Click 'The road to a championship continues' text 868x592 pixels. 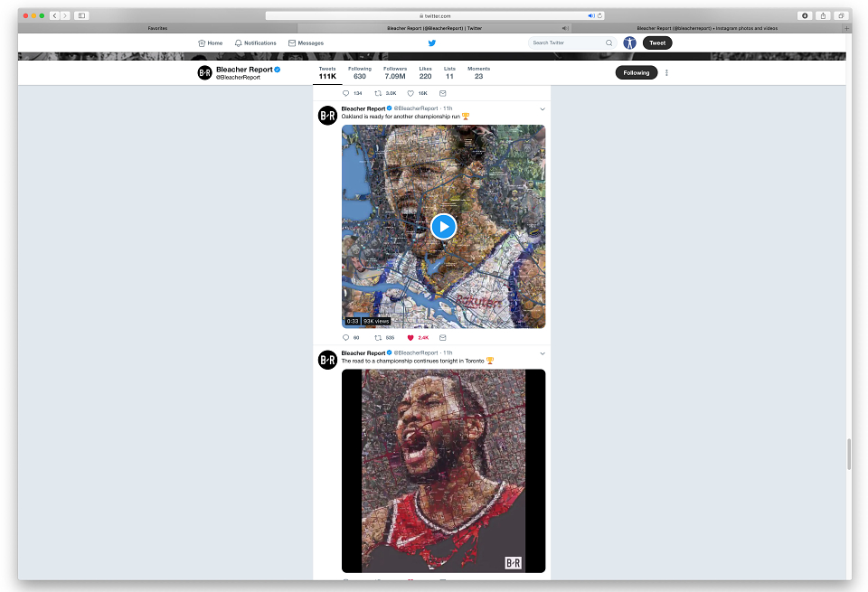point(413,361)
